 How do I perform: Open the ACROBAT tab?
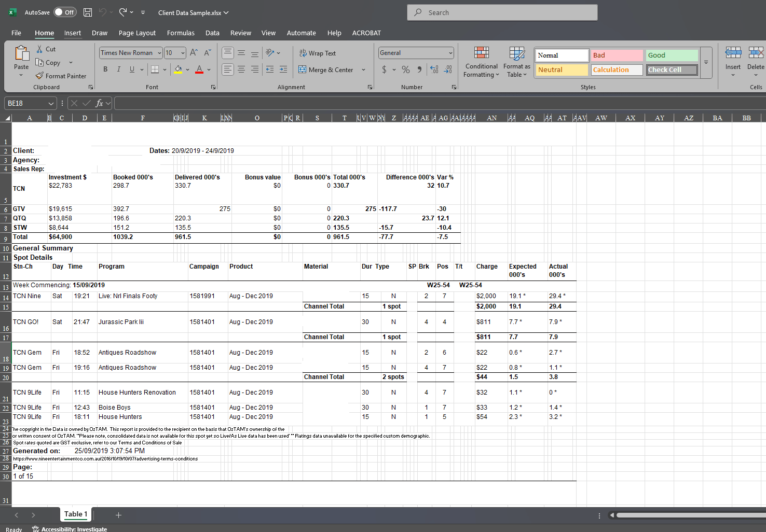(x=366, y=33)
